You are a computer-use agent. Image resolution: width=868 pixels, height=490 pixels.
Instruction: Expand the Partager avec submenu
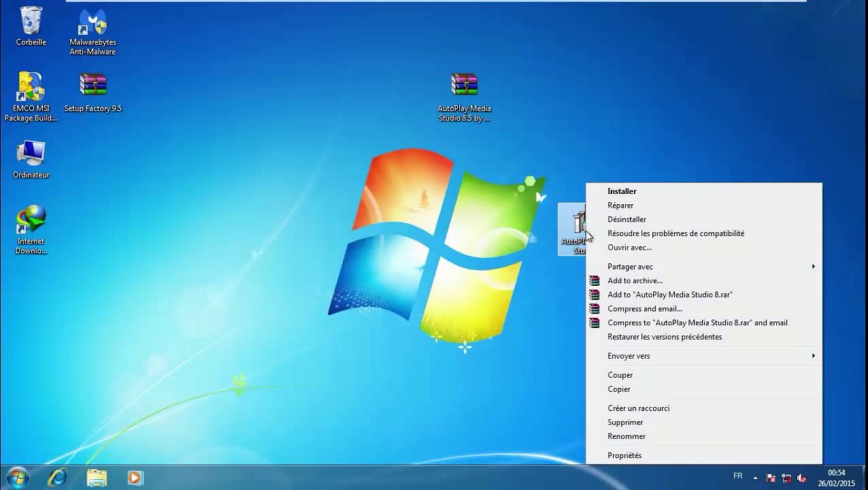(x=704, y=267)
